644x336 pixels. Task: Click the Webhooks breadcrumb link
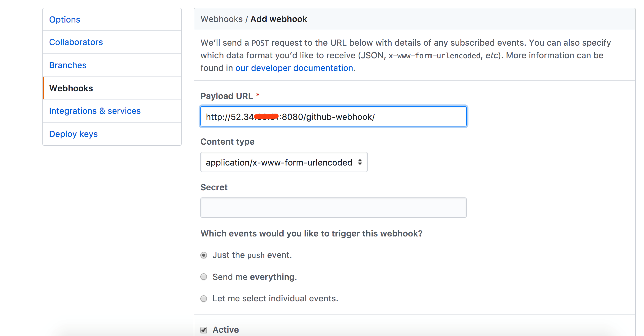(222, 19)
